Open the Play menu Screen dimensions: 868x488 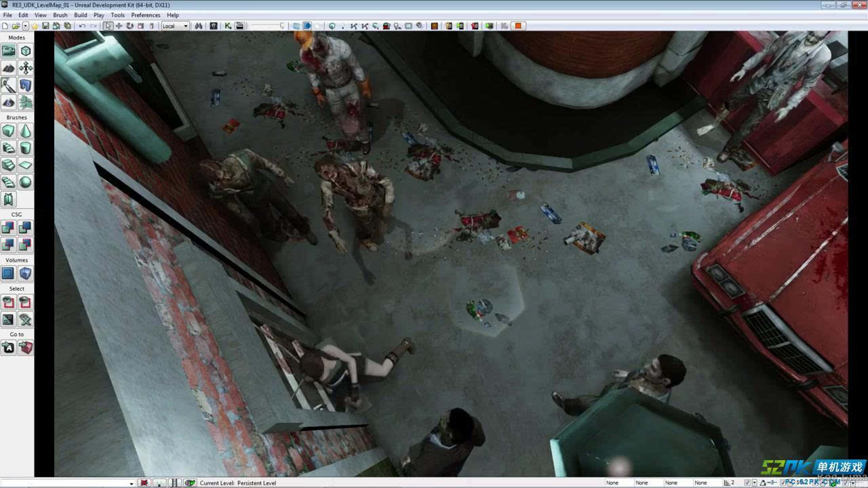click(x=99, y=15)
